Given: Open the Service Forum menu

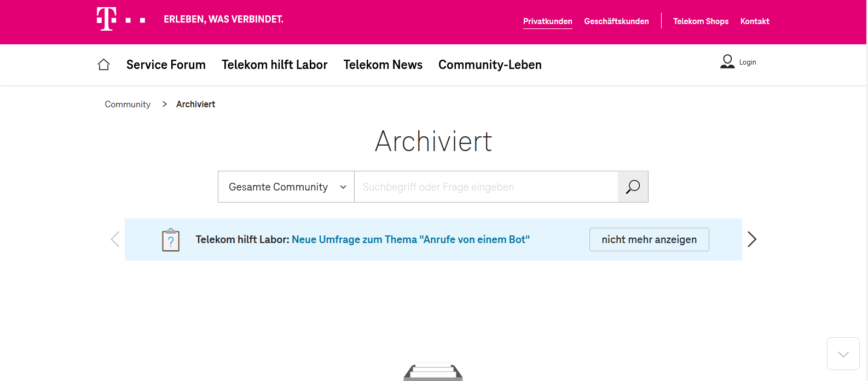Looking at the screenshot, I should tap(166, 65).
